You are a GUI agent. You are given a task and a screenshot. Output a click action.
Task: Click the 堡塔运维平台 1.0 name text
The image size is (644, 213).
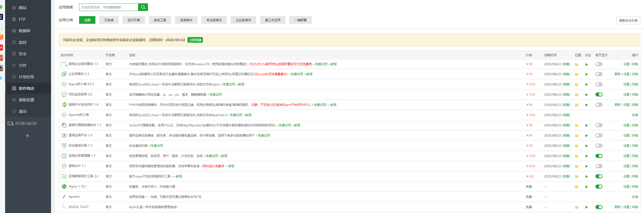80,135
